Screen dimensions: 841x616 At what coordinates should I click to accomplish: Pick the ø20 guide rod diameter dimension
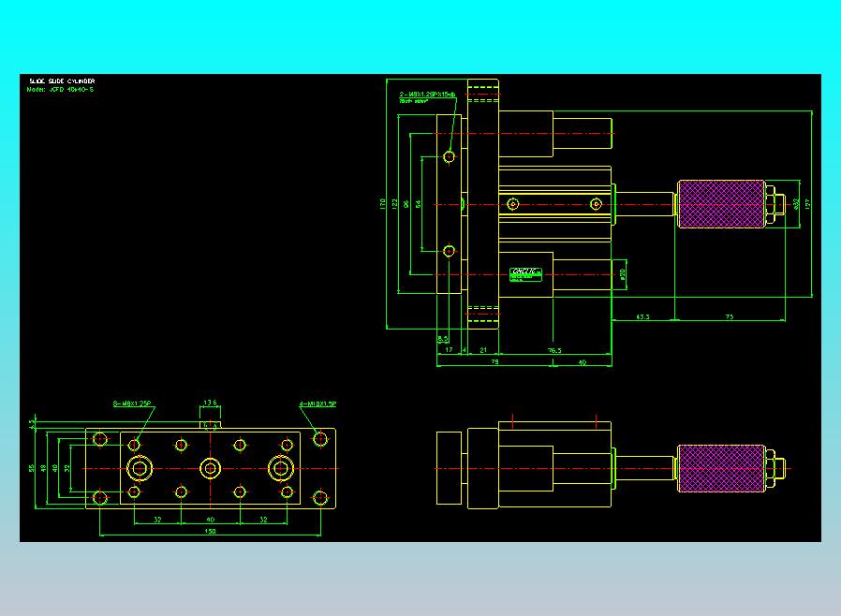[623, 274]
